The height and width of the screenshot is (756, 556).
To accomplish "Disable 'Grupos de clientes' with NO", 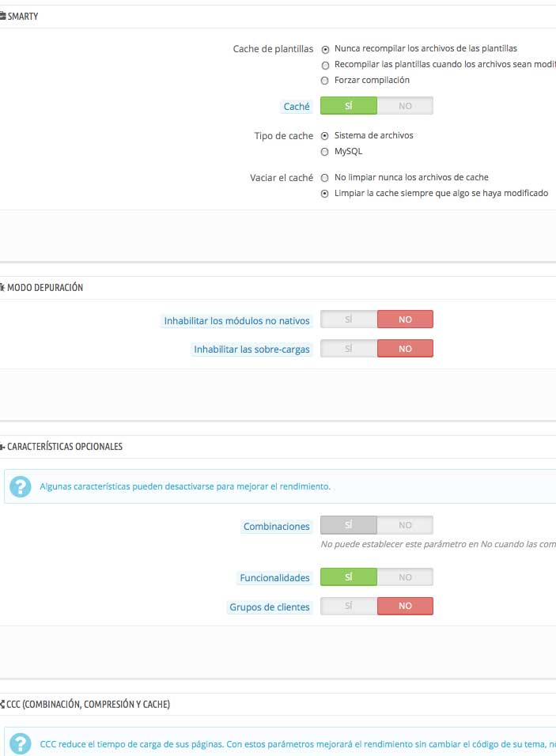I will point(405,606).
